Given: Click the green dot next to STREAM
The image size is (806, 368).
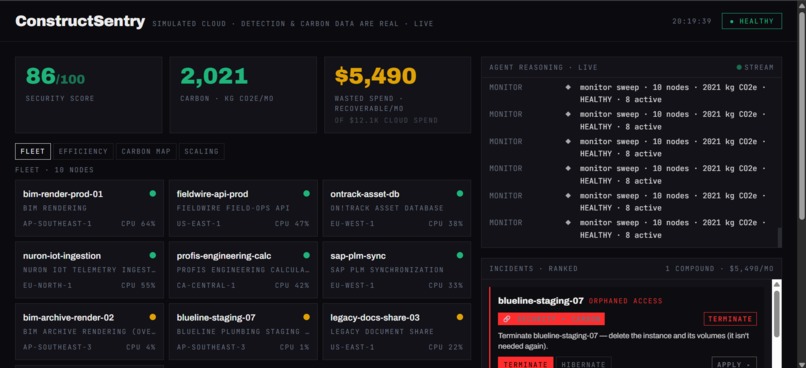Looking at the screenshot, I should (739, 67).
